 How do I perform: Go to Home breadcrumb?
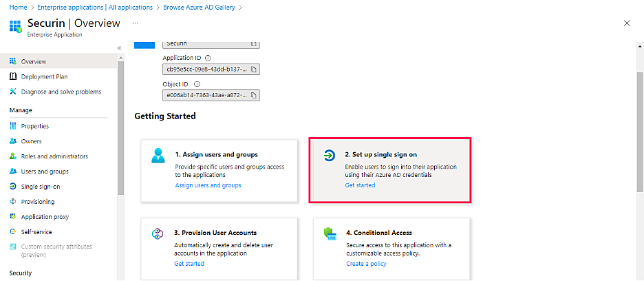[x=18, y=8]
